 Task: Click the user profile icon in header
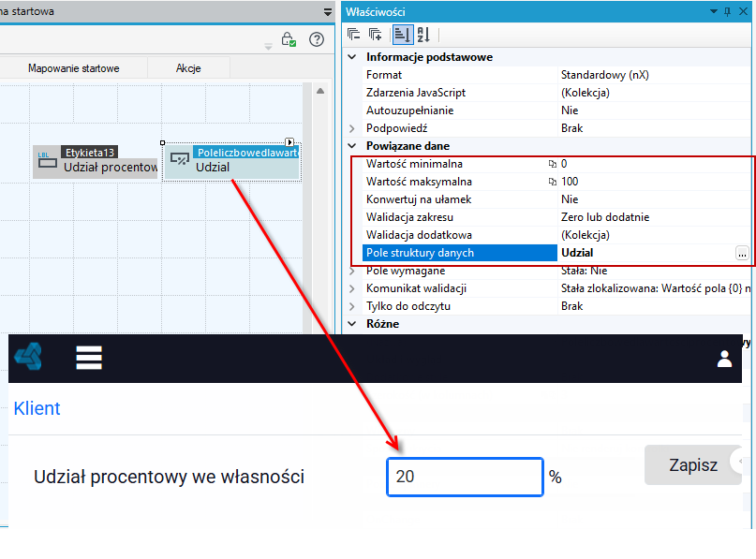[x=724, y=359]
